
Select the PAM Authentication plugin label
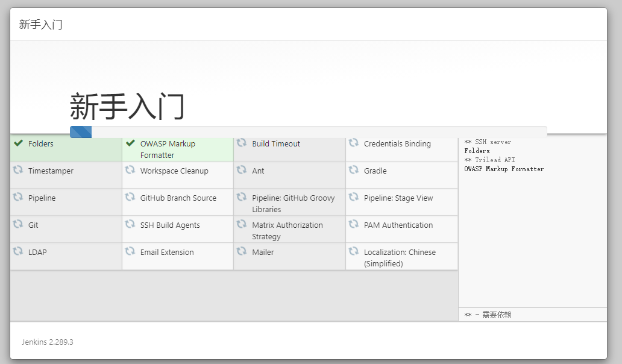click(398, 225)
